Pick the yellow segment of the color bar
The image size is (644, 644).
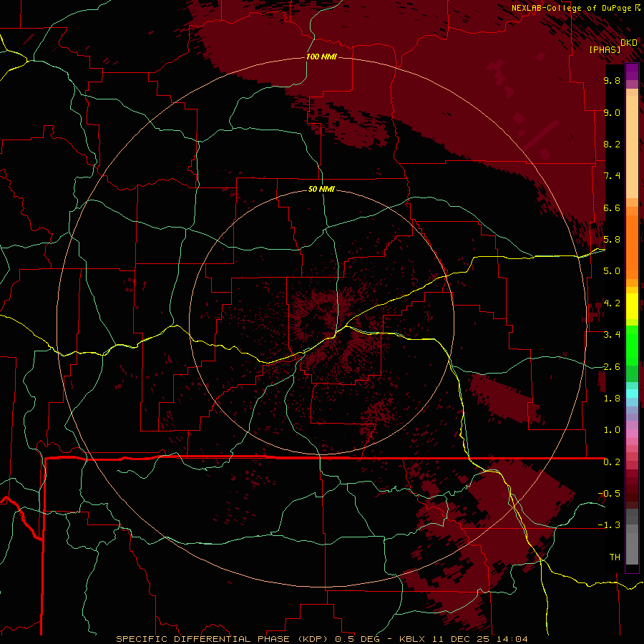tap(632, 306)
